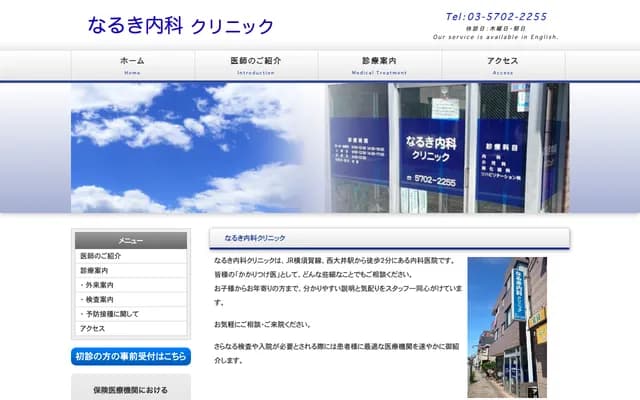640x400 pixels.
Task: Open ホーム in the top navigation
Action: 132,65
